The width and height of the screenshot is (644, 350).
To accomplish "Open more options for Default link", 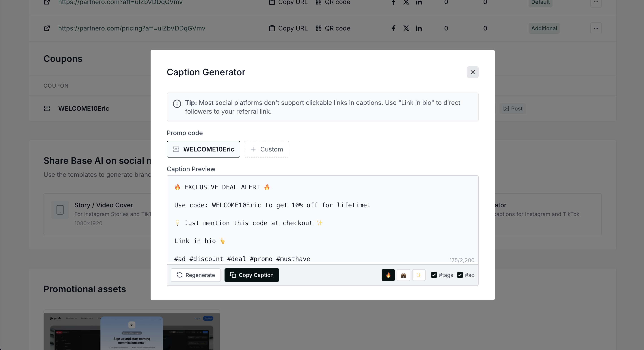I will (x=596, y=2).
